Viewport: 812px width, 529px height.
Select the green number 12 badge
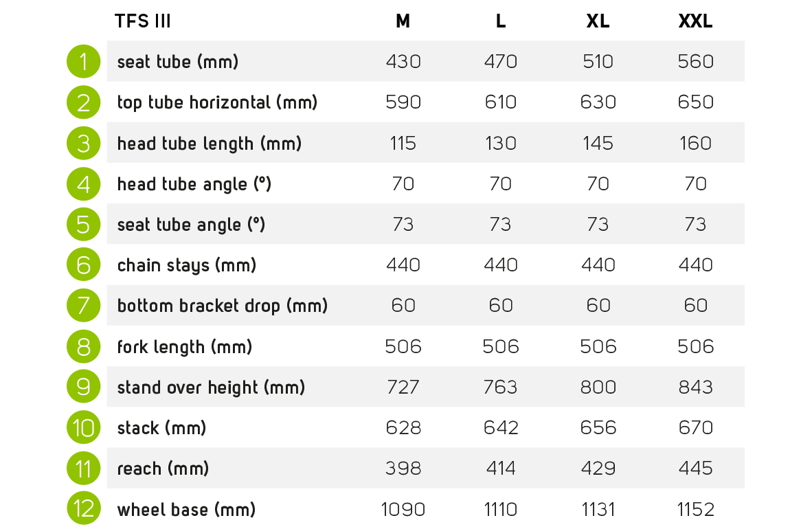[84, 510]
